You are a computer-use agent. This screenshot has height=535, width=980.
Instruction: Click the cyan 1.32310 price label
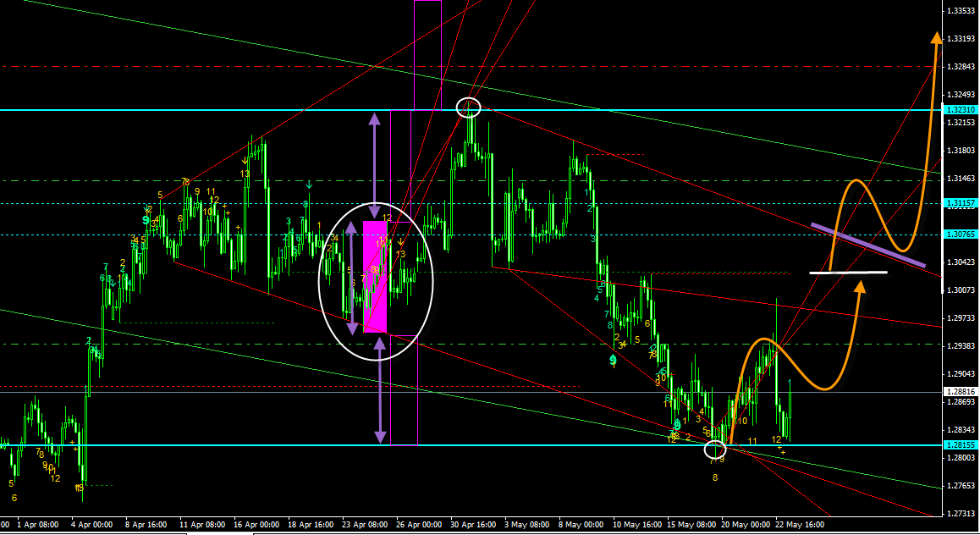[960, 110]
